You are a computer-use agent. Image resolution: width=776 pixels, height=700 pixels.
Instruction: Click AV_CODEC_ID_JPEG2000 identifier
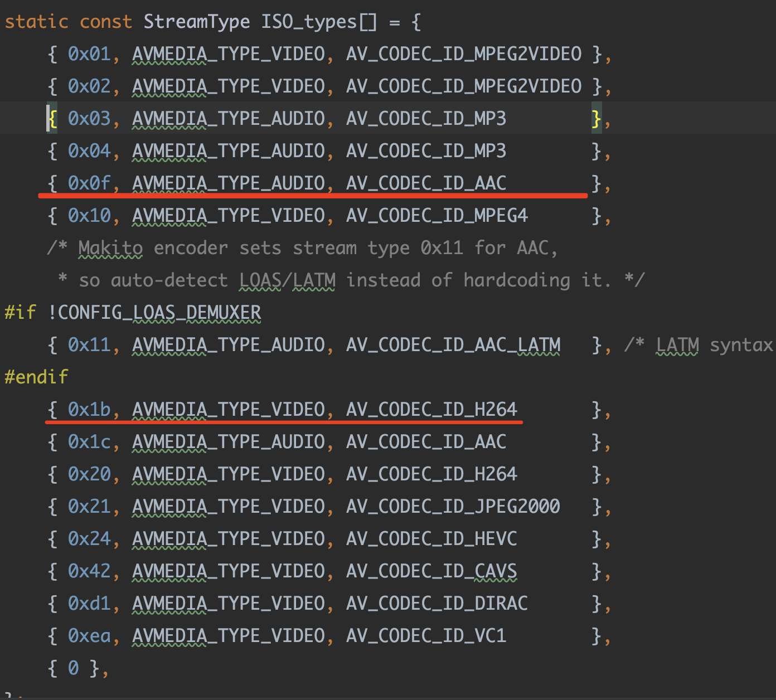pyautogui.click(x=453, y=507)
